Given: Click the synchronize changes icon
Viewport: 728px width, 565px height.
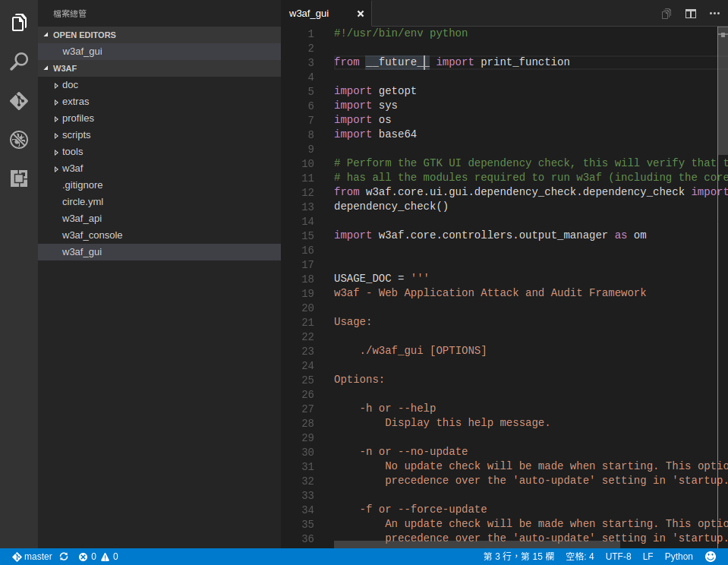Looking at the screenshot, I should [x=64, y=557].
